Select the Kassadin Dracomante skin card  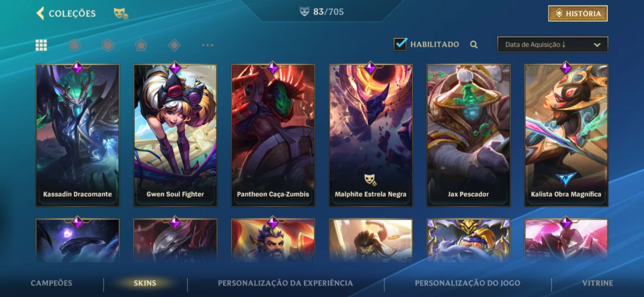click(78, 135)
